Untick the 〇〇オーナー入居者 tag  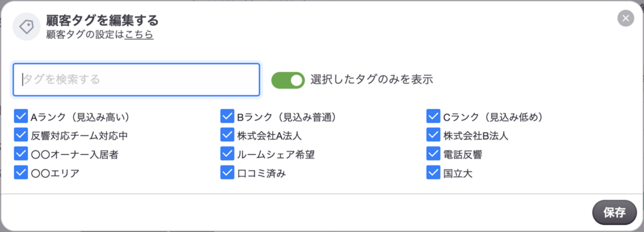coord(21,154)
